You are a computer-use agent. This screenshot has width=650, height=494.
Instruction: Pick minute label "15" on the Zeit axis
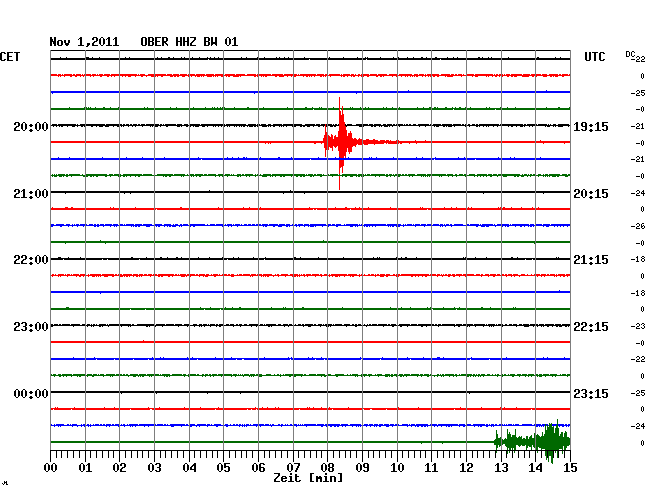tap(570, 467)
